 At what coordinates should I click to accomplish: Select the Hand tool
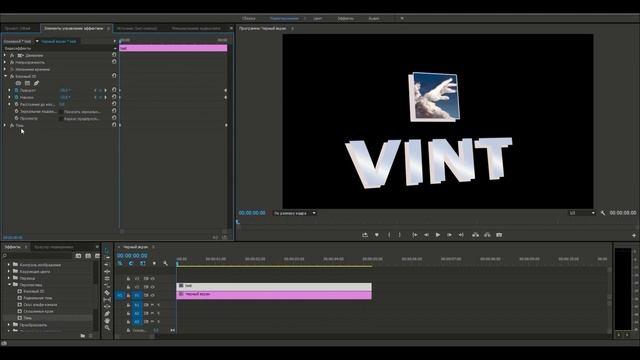click(107, 321)
